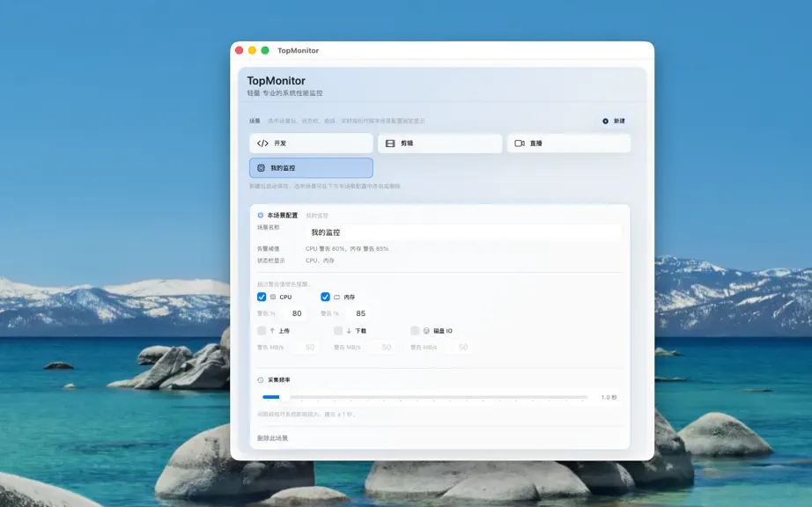Click the clock icon beside 采集频率
812x507 pixels.
pos(261,379)
